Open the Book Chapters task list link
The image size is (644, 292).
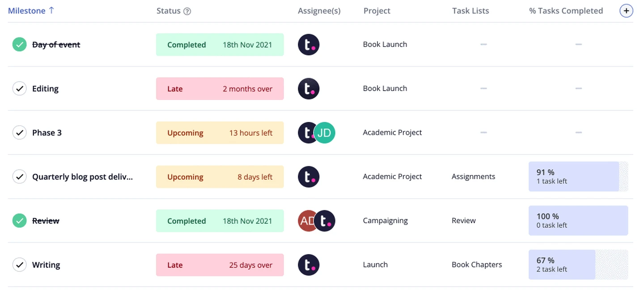coord(477,265)
